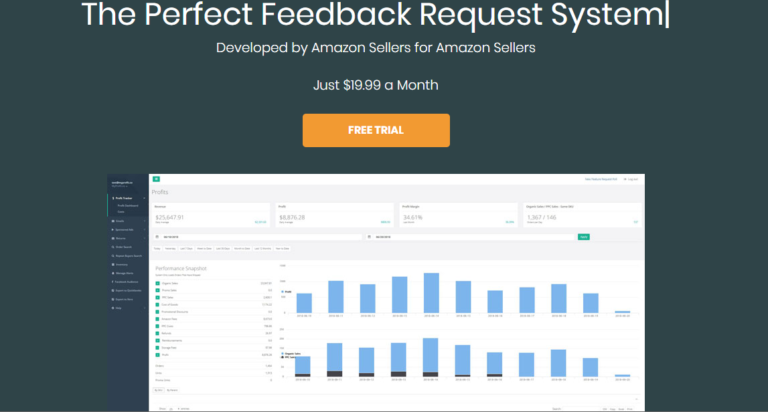Uncheck the Promo Sales checkbox

(158, 291)
